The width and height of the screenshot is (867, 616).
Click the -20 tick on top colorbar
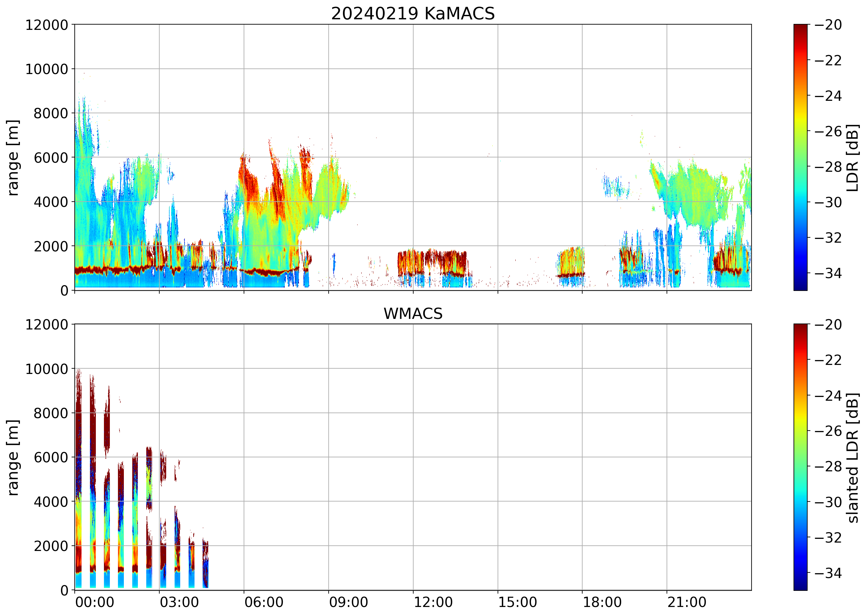pos(827,25)
